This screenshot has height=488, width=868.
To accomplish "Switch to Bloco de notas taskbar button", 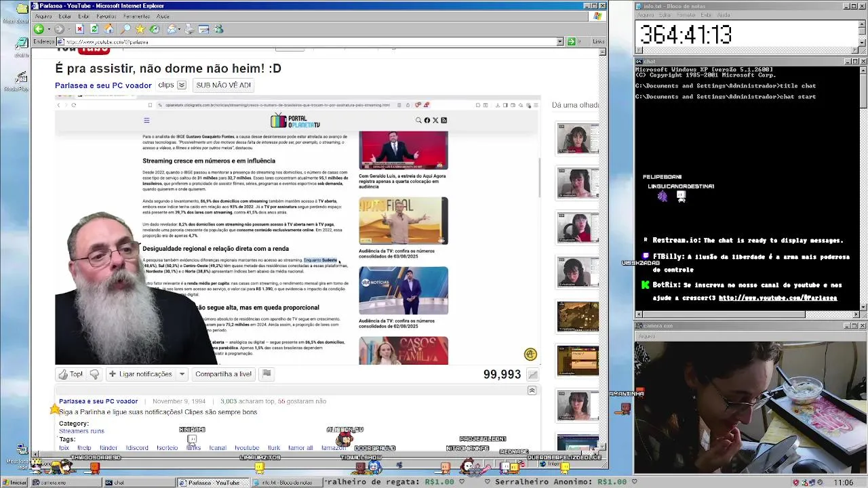I will pos(285,483).
